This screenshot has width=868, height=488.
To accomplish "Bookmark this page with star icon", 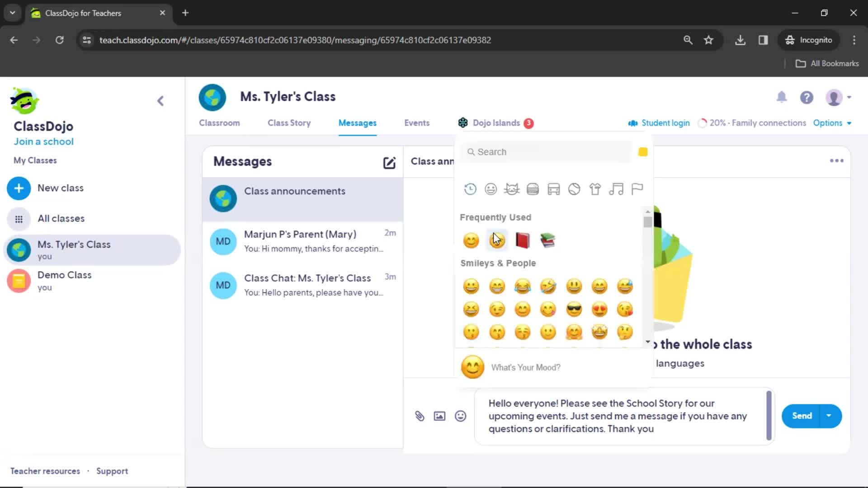I will click(x=708, y=40).
